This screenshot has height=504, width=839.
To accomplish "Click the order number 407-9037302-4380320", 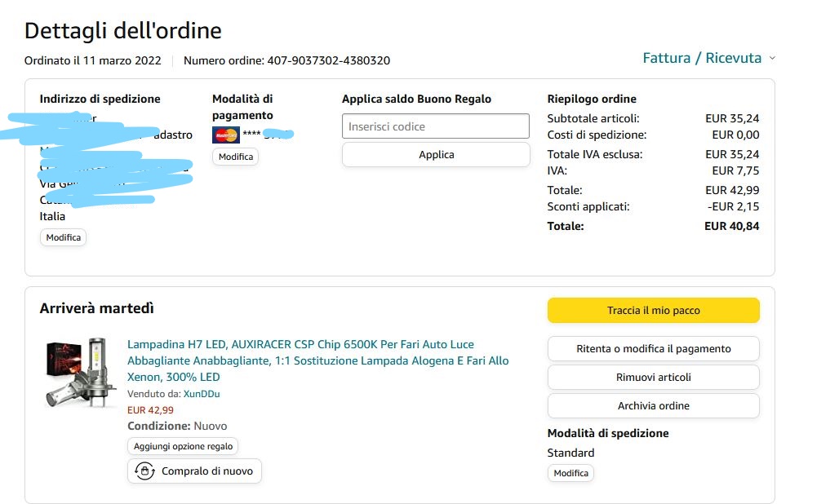I will click(328, 60).
